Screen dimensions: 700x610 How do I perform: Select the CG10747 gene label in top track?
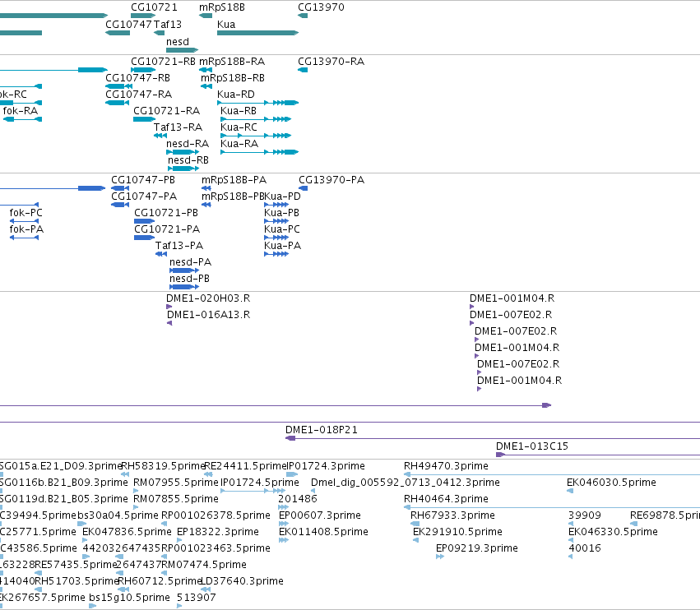[128, 25]
